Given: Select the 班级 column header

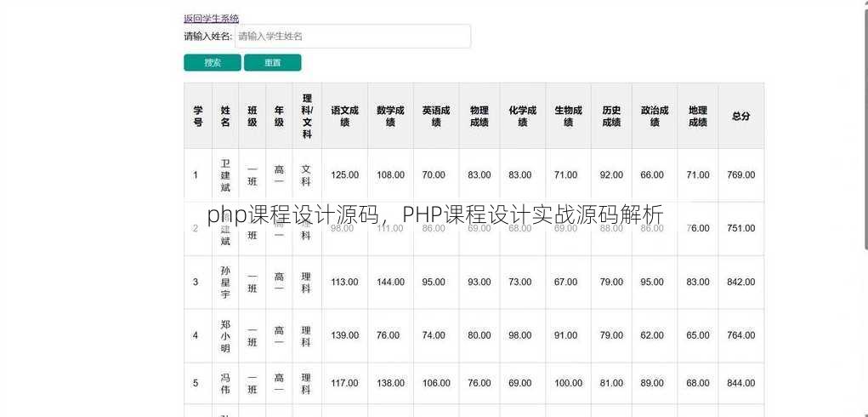Looking at the screenshot, I should point(252,117).
